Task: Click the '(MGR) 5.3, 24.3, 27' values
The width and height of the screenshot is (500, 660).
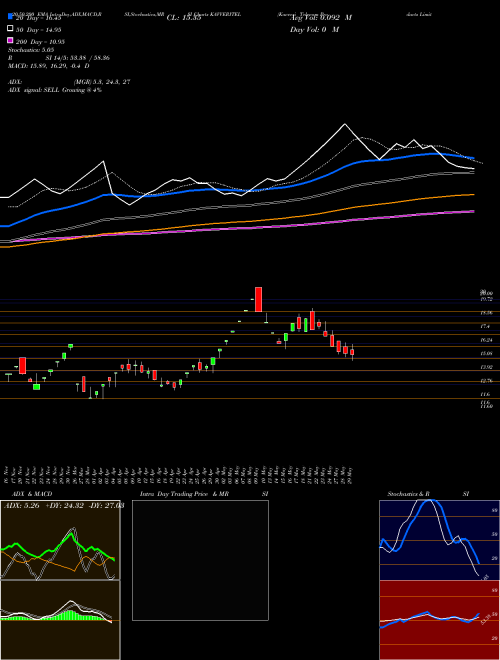Action: tap(102, 82)
